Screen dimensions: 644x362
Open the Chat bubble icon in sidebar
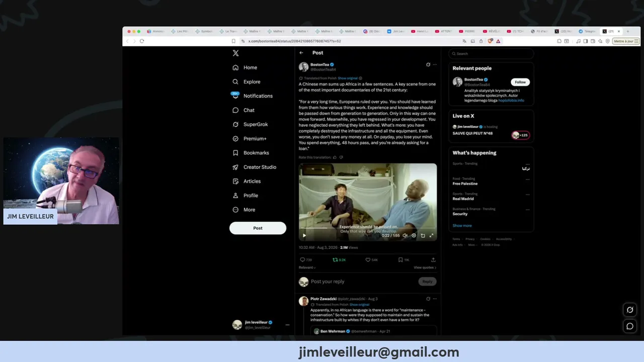[235, 110]
